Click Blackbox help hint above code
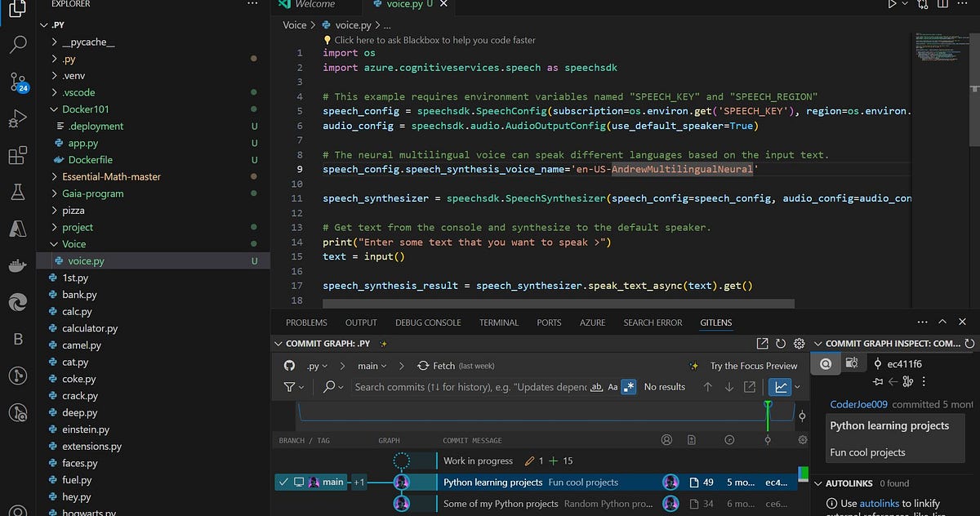Screen dimensions: 980x516 coord(434,39)
